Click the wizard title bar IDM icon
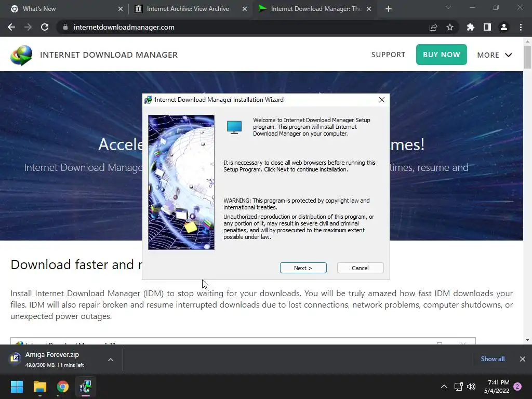 (148, 100)
